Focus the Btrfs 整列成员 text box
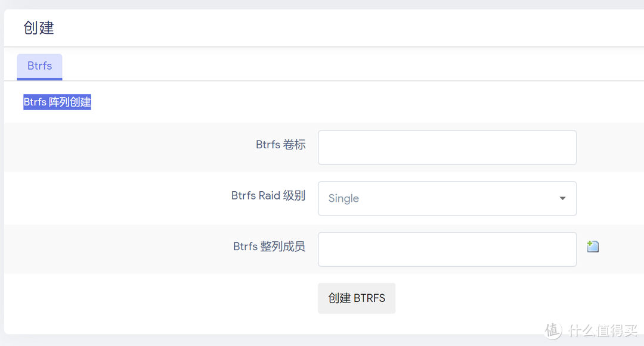The image size is (644, 346). [x=447, y=249]
